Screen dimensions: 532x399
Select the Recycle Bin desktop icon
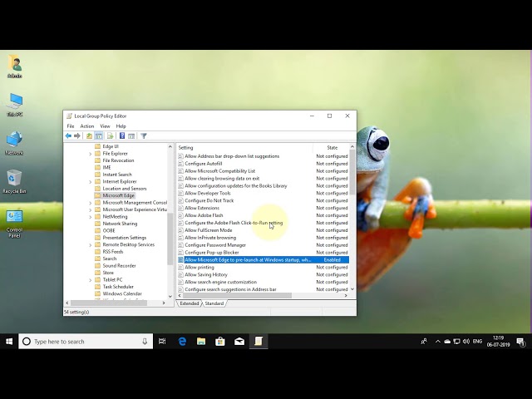coord(15,181)
